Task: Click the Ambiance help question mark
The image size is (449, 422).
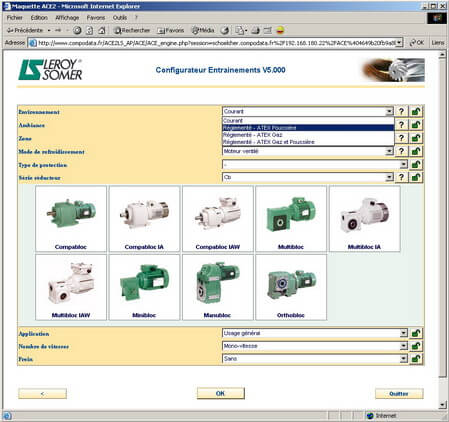Action: tap(401, 125)
